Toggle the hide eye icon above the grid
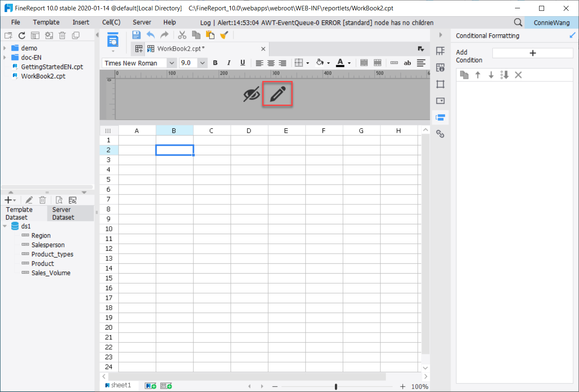This screenshot has width=579, height=392. [x=251, y=94]
